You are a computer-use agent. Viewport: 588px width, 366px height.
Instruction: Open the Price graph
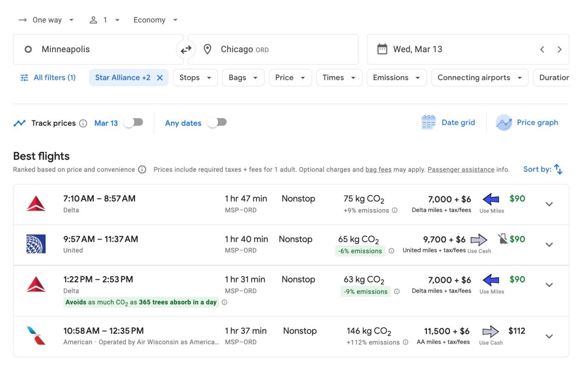[527, 123]
